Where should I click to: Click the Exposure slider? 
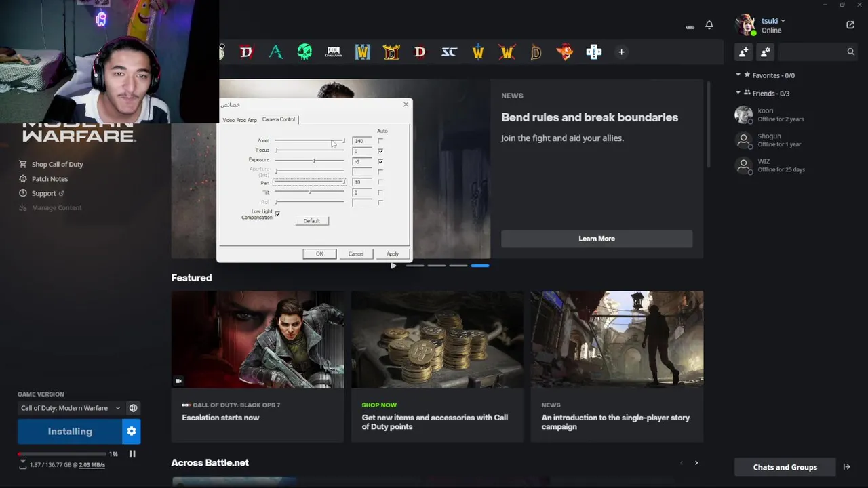(x=310, y=161)
